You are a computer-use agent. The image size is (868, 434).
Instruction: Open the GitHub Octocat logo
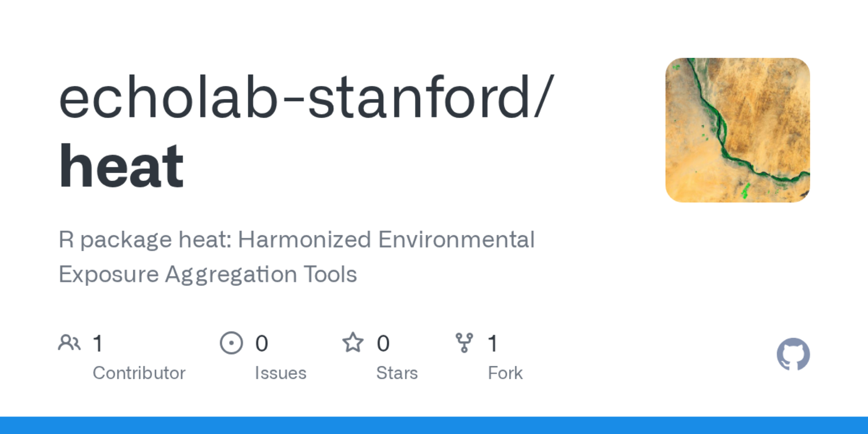[x=793, y=355]
